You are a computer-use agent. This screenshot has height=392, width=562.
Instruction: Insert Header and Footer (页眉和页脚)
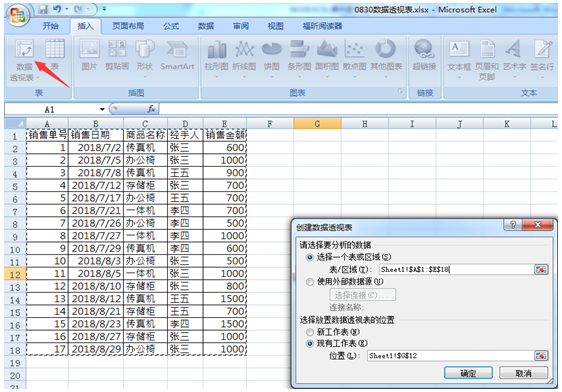coord(487,59)
